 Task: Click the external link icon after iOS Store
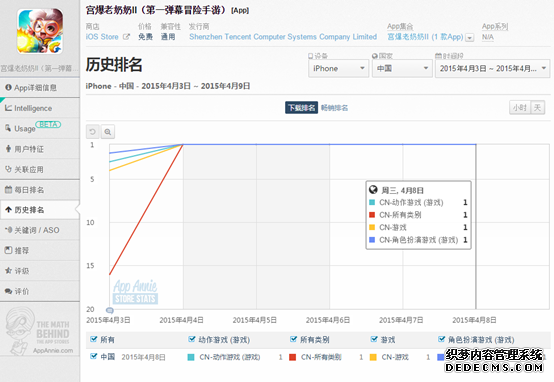pyautogui.click(x=126, y=37)
